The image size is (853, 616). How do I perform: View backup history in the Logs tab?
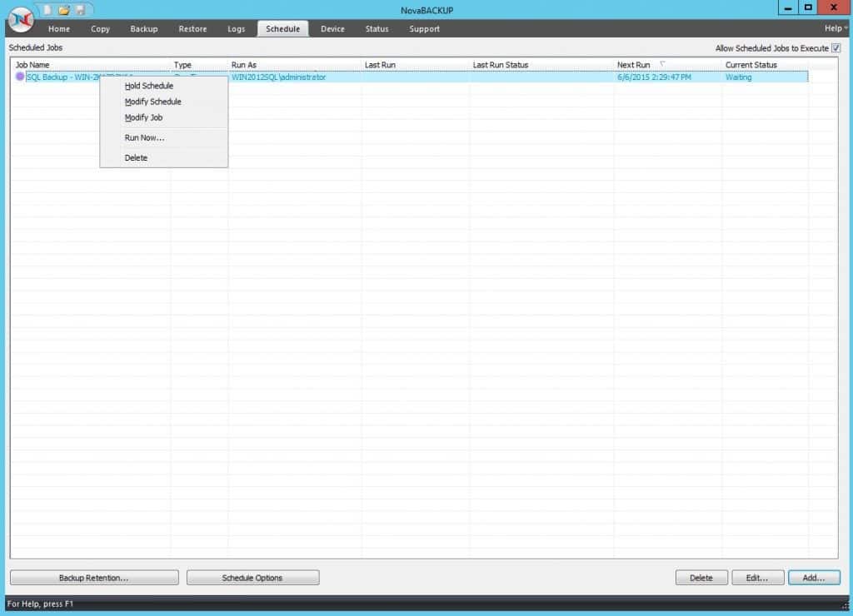click(x=237, y=28)
